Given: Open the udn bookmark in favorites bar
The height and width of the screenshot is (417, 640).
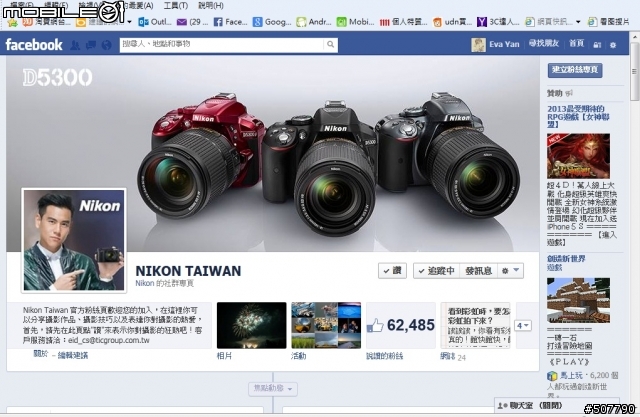Looking at the screenshot, I should [x=452, y=22].
